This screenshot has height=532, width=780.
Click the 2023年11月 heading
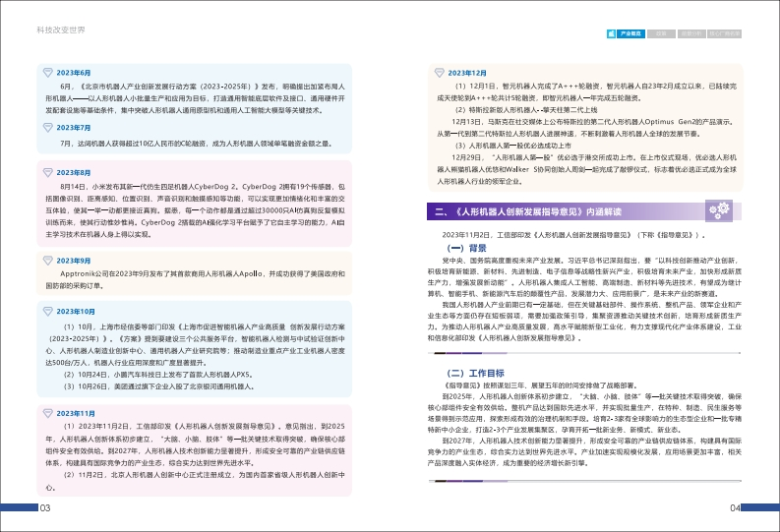[x=76, y=413]
